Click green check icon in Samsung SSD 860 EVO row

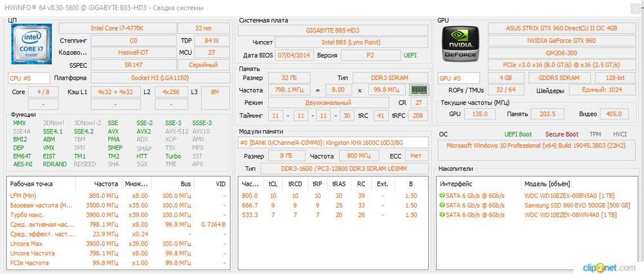click(442, 205)
